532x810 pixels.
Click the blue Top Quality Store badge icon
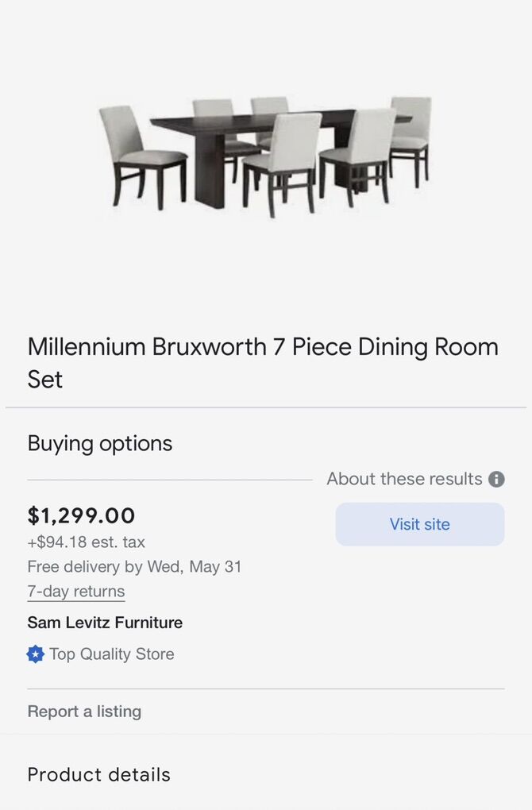point(36,654)
